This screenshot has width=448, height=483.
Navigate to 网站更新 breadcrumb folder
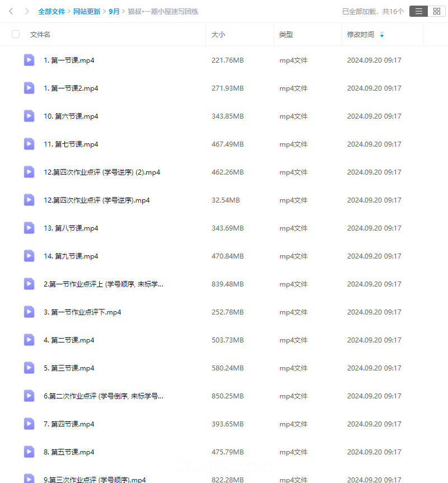tap(87, 11)
